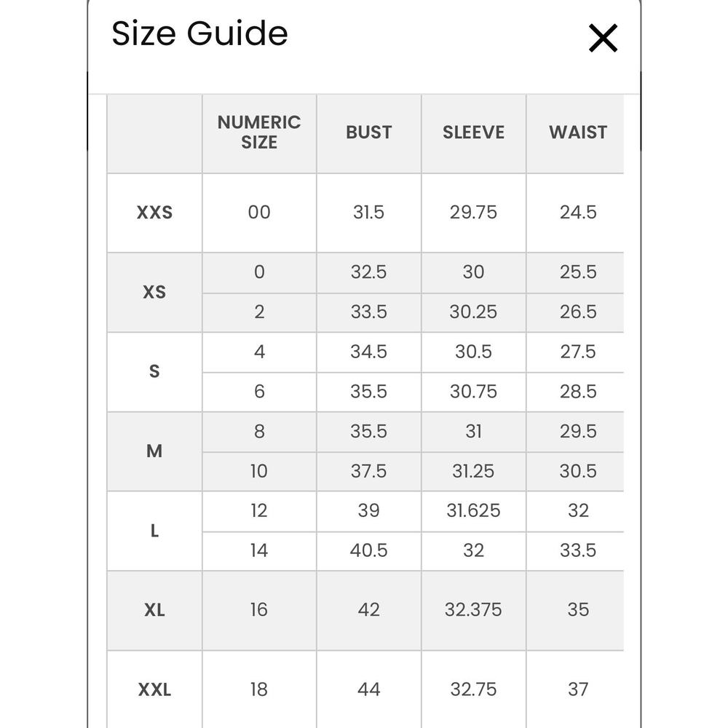Click numeric size 16 cell
The image size is (728, 728).
tap(259, 611)
